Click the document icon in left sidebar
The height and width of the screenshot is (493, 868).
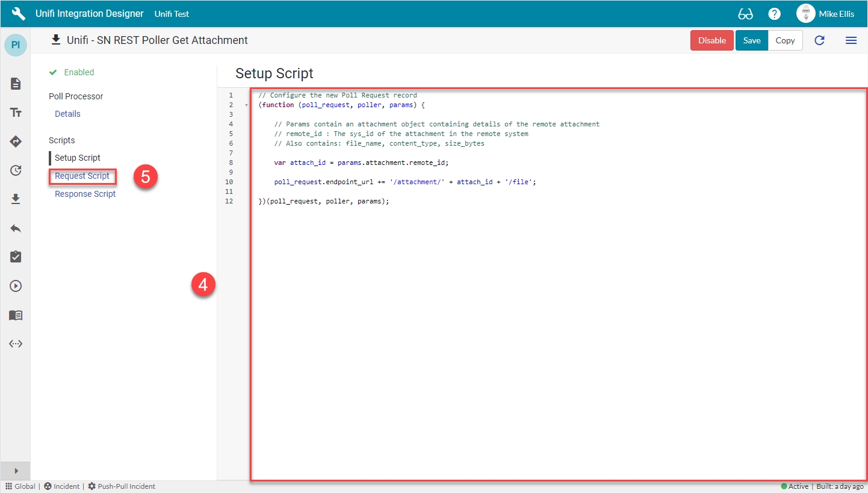(x=16, y=84)
